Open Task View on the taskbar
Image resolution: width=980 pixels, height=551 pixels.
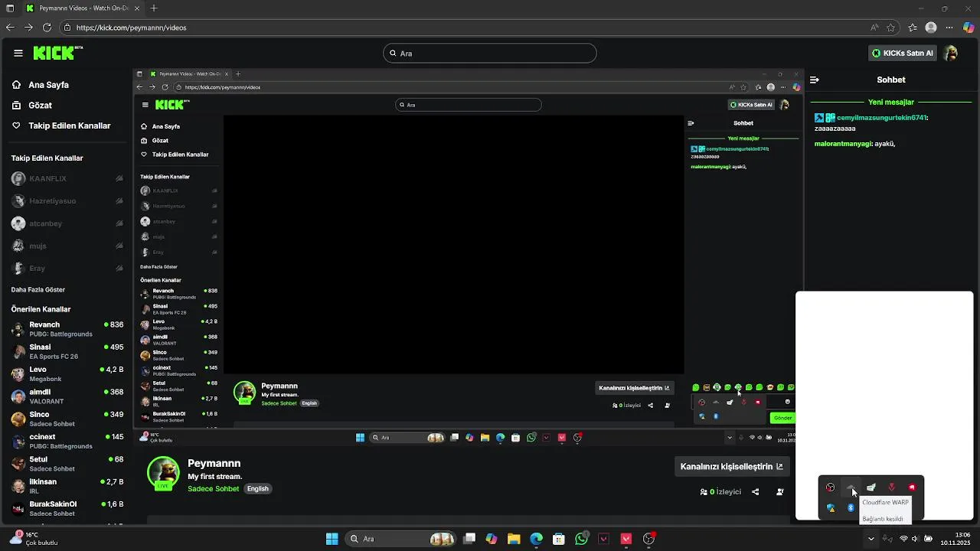(x=469, y=539)
